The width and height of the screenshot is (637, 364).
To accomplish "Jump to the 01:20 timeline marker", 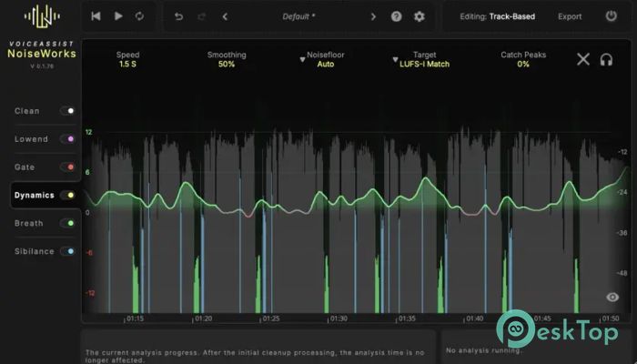I will tap(203, 318).
